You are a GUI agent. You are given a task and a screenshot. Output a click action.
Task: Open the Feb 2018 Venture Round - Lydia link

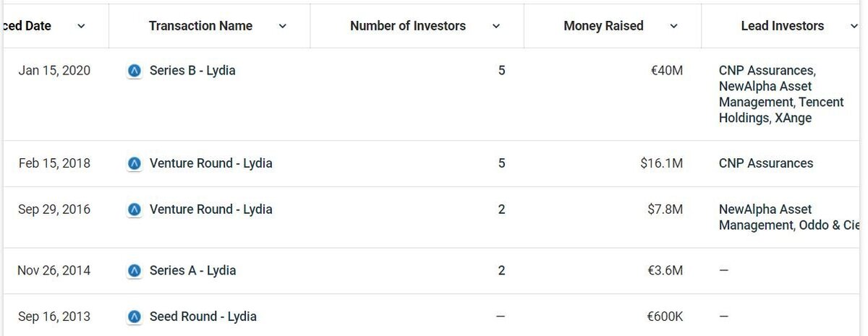210,163
